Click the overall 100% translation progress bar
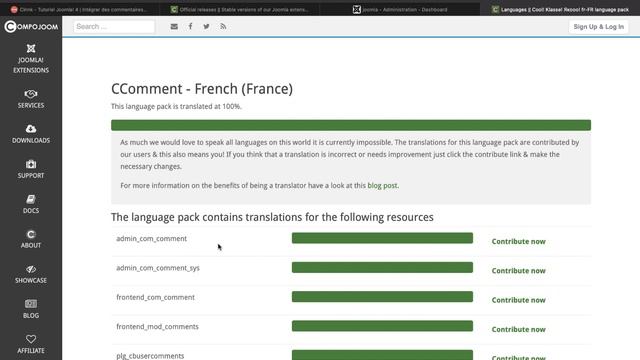Viewport: 640px width, 360px height. [351, 125]
